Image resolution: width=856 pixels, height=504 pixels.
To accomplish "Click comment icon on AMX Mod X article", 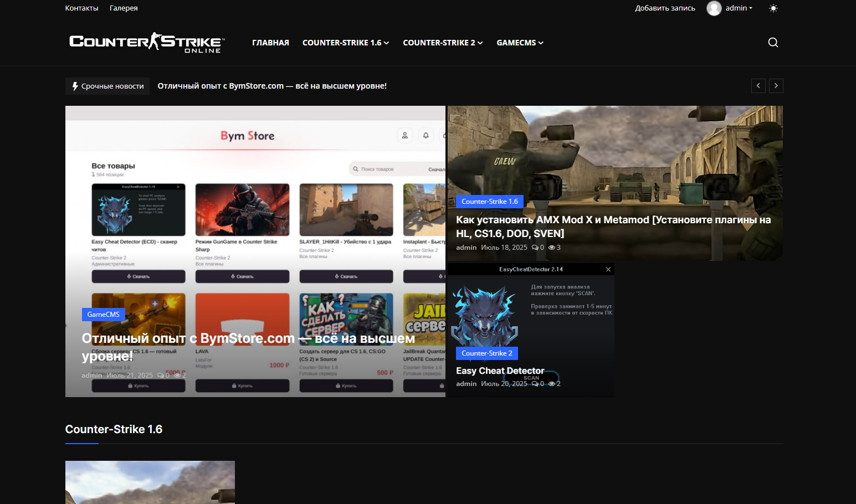I will click(x=535, y=248).
